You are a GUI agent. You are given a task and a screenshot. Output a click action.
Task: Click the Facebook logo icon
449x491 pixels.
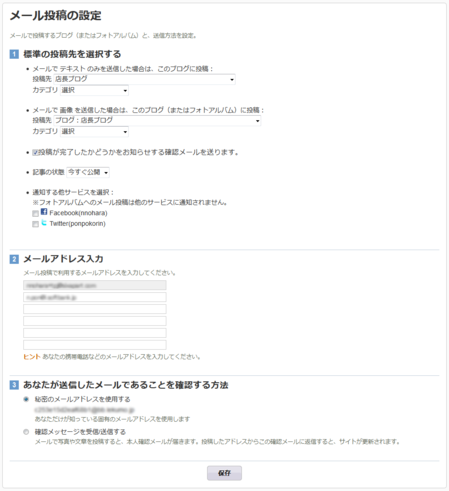click(44, 212)
